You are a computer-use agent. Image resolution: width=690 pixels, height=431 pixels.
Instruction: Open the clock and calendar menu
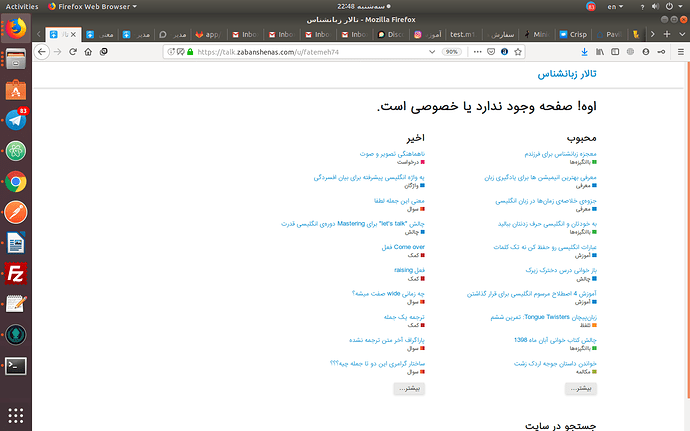tap(363, 7)
